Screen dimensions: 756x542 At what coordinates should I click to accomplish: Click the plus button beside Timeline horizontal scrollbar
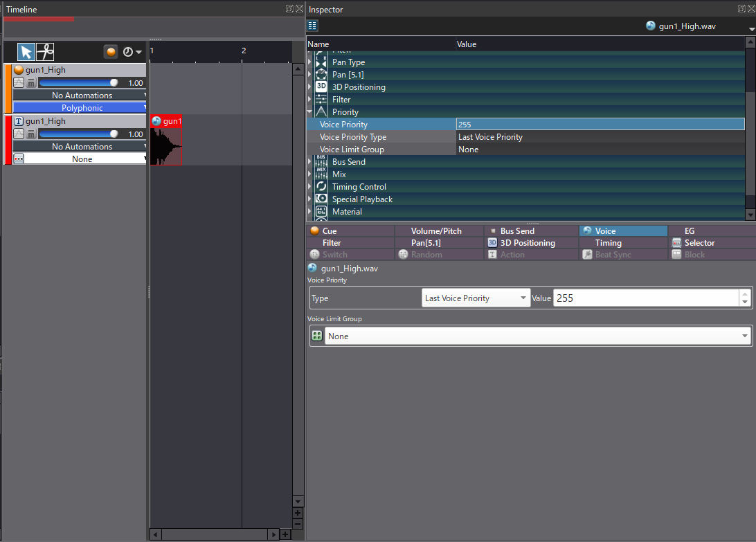click(x=285, y=534)
